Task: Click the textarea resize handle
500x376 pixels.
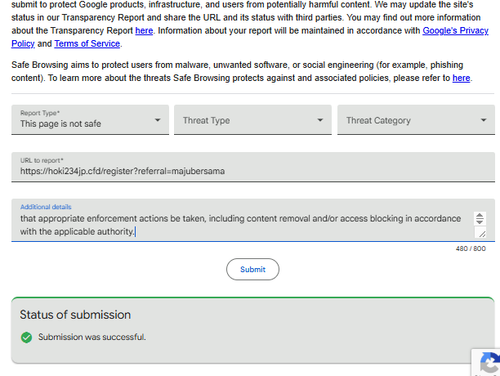Action: tap(482, 233)
